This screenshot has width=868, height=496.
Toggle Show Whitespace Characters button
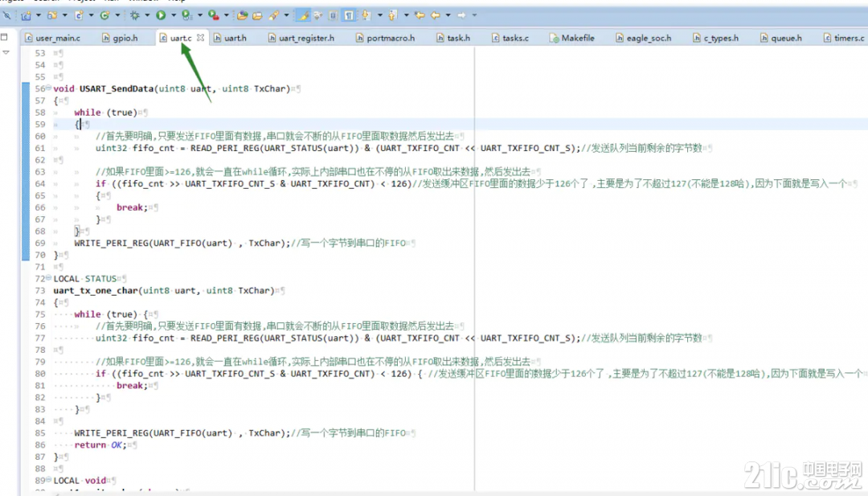(x=349, y=15)
